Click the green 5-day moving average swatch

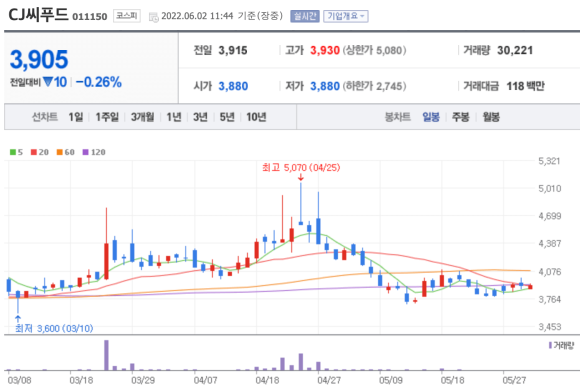13,152
